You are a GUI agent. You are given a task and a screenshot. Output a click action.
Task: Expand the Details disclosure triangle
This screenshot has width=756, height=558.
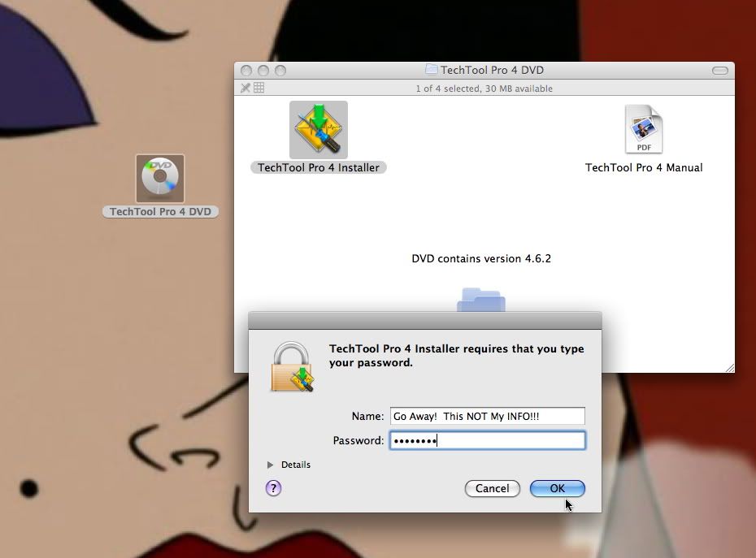coord(270,465)
